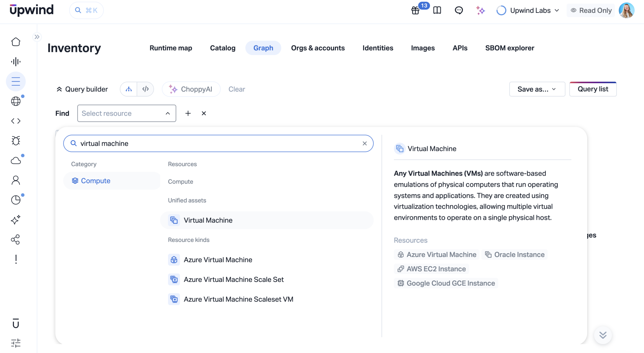Open the share nodes sidebar icon
The width and height of the screenshot is (644, 353).
point(16,239)
